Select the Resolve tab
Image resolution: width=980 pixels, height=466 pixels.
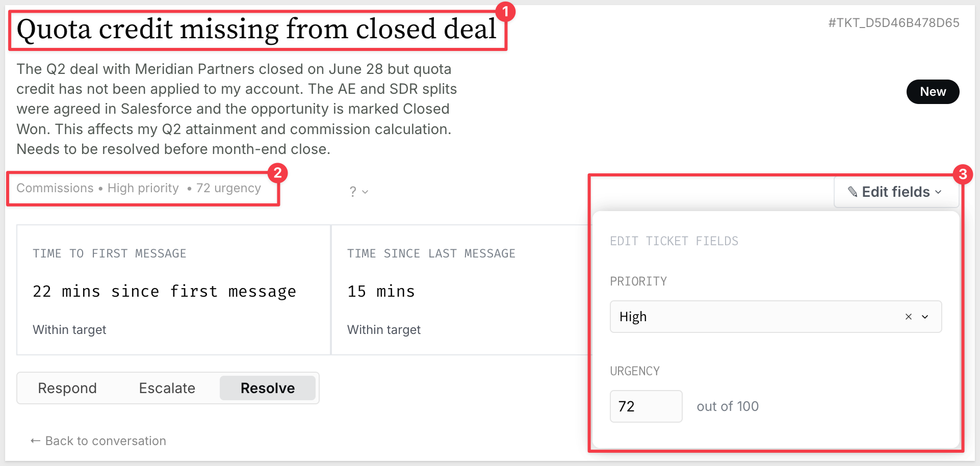[268, 388]
